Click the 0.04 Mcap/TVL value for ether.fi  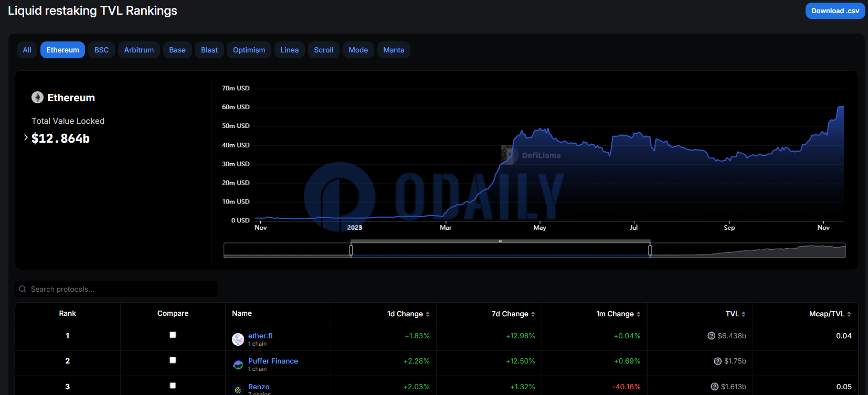(x=844, y=336)
